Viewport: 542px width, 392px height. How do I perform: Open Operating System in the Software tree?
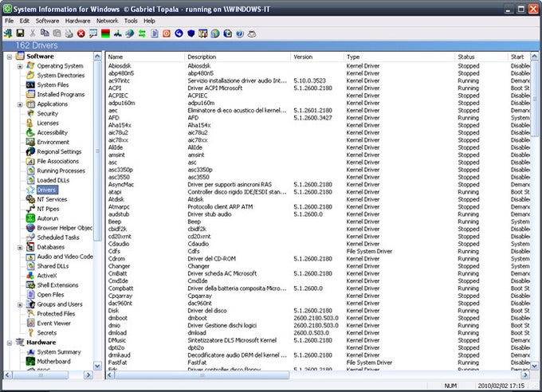click(x=60, y=65)
